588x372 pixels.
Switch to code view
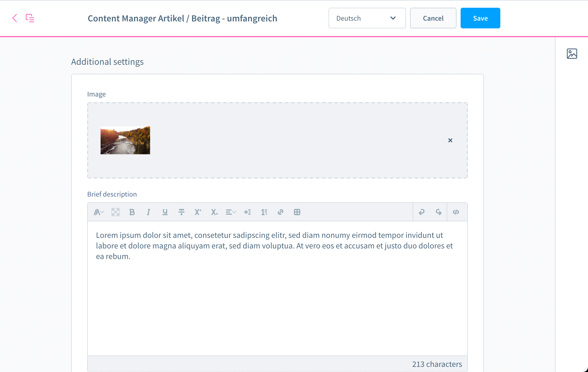tap(456, 212)
